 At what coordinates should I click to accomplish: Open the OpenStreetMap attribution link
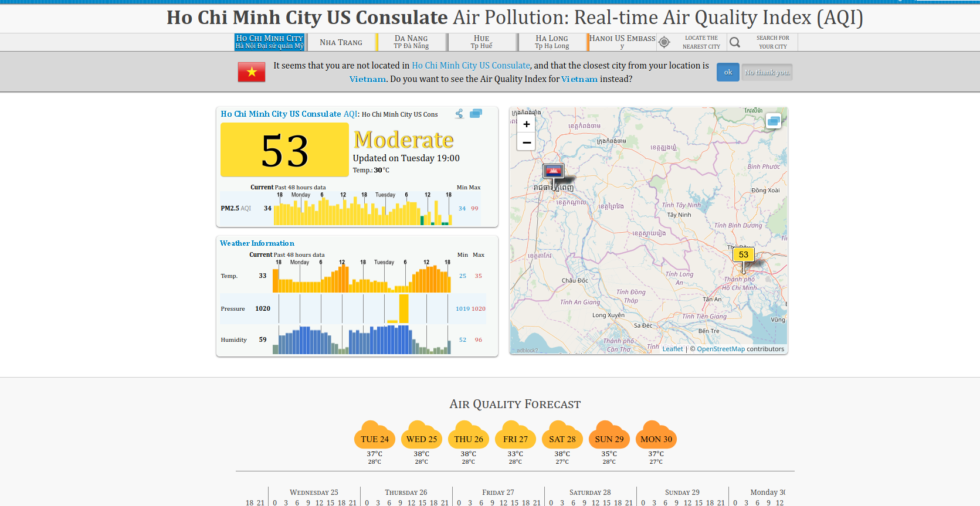click(x=720, y=349)
